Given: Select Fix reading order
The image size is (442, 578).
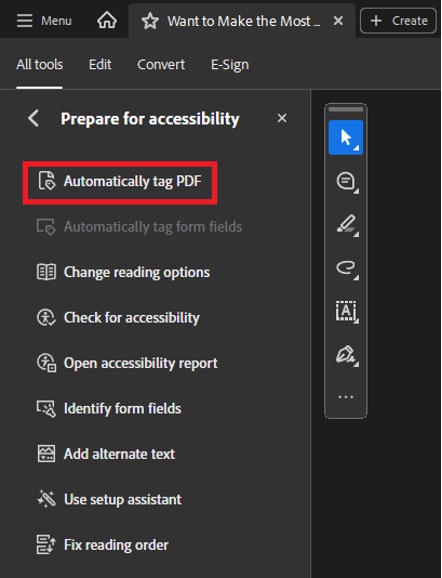Looking at the screenshot, I should (x=102, y=545).
